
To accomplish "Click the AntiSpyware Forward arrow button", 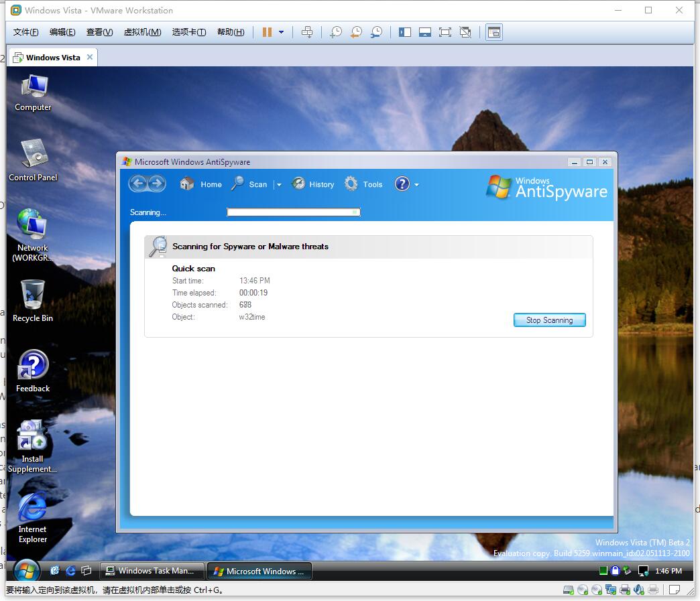I will click(157, 184).
